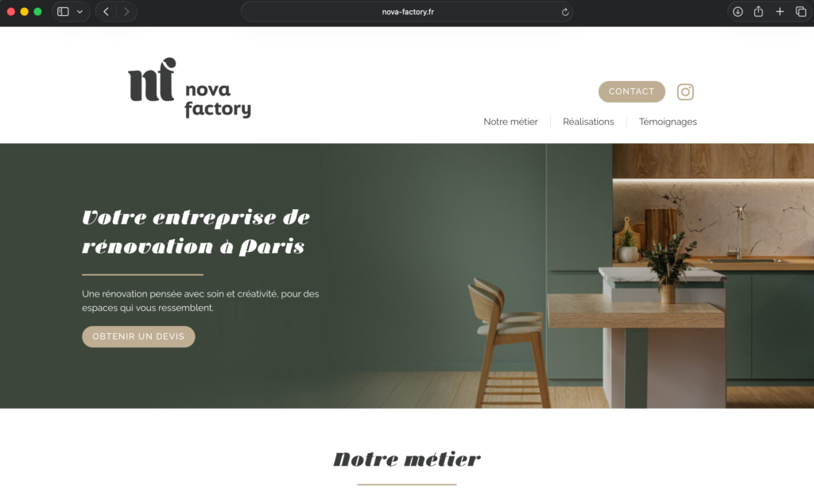Expand the sidebar dropdown chevron
Image resolution: width=814 pixels, height=504 pixels.
(x=80, y=11)
